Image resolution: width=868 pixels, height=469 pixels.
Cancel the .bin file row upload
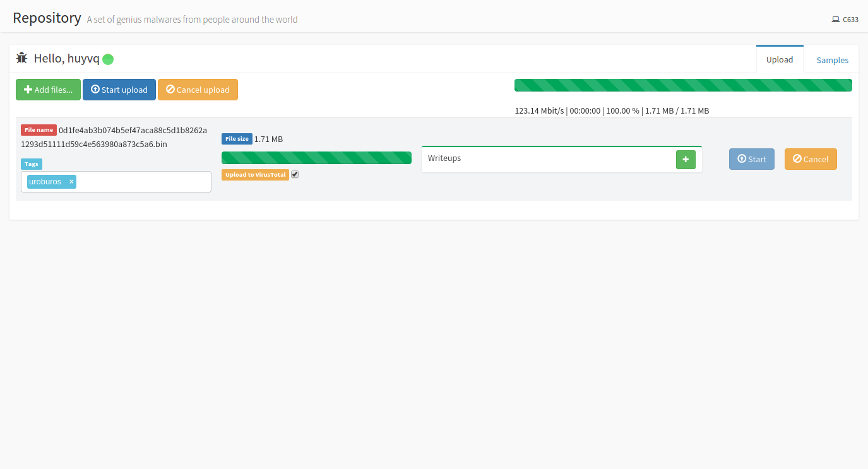click(x=811, y=159)
